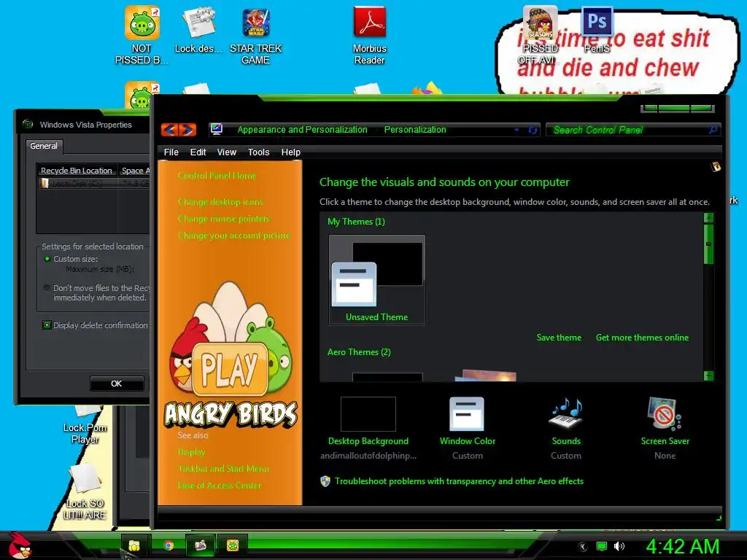Click the Control Panel monitor icon in address bar
The height and width of the screenshot is (560, 747).
[217, 130]
